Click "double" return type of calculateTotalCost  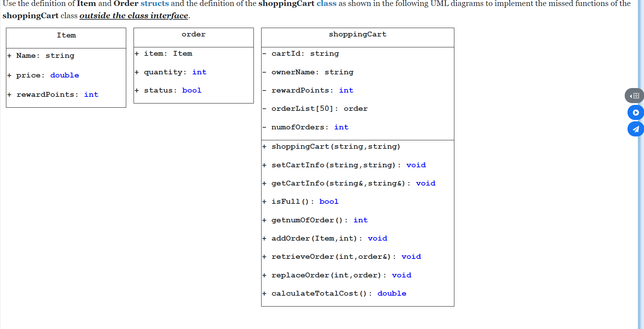(x=392, y=293)
